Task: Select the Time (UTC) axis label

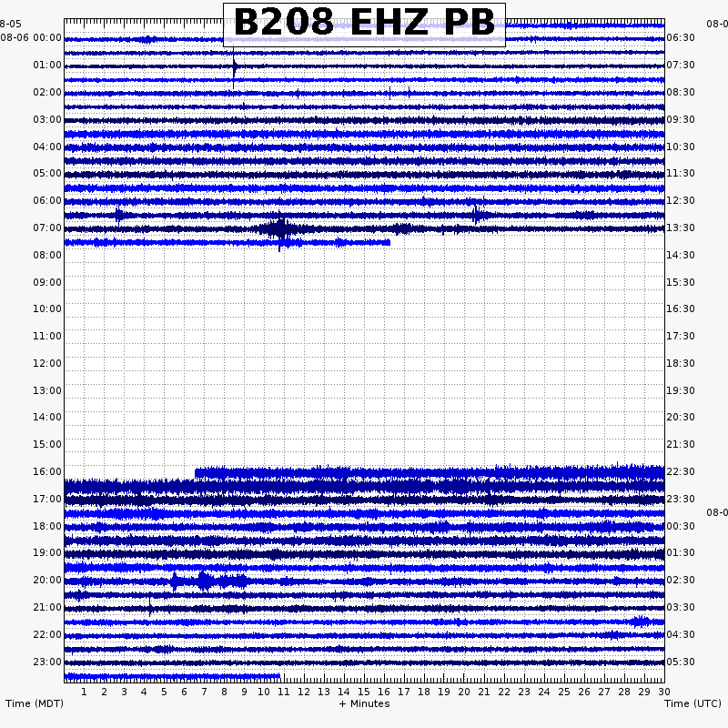Action: pos(693,703)
